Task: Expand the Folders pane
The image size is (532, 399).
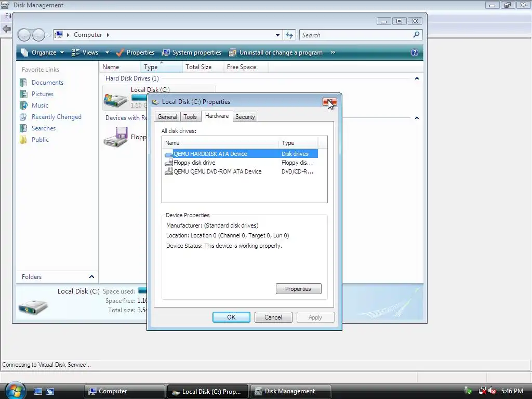Action: [x=91, y=277]
